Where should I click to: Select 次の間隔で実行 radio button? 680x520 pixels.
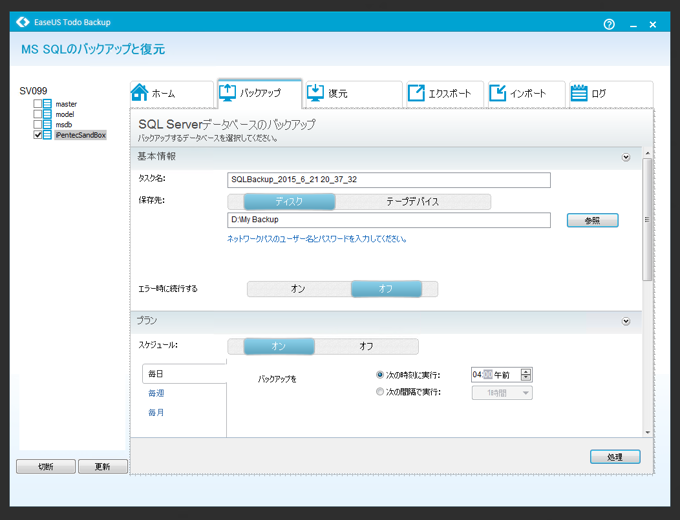380,392
